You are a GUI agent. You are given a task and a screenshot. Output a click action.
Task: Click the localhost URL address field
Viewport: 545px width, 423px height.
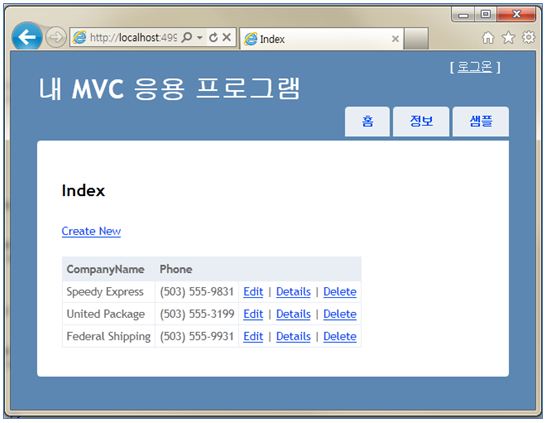tap(133, 37)
